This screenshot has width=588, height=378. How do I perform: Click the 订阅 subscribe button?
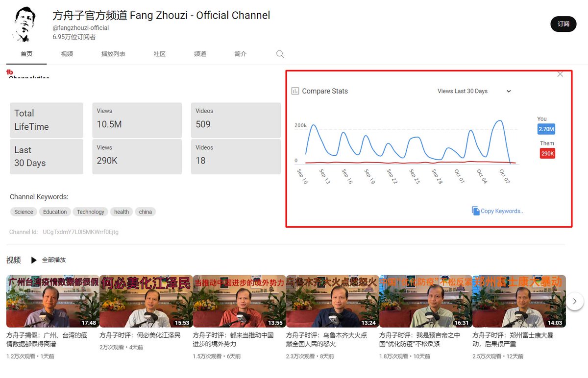563,24
